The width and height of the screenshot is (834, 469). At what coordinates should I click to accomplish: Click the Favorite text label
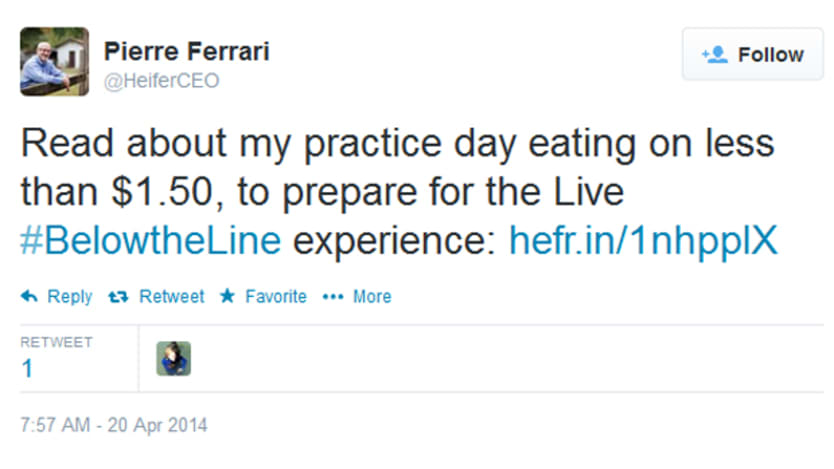coord(275,297)
